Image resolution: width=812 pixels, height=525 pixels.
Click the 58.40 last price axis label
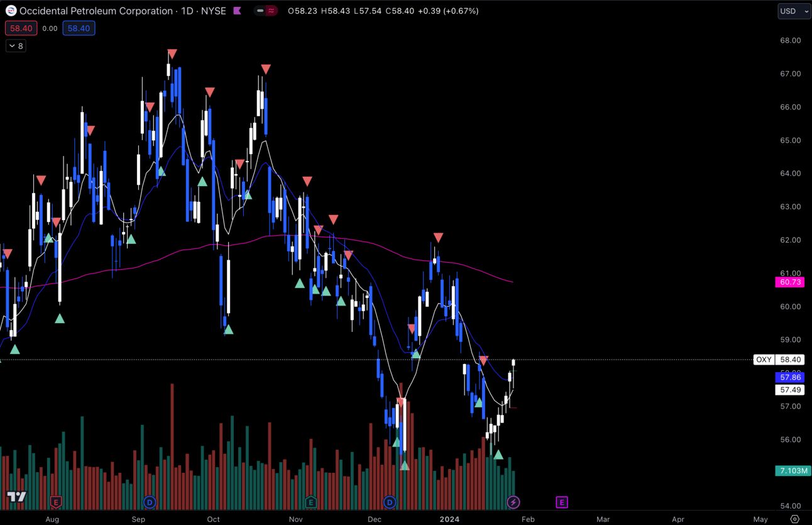(790, 360)
